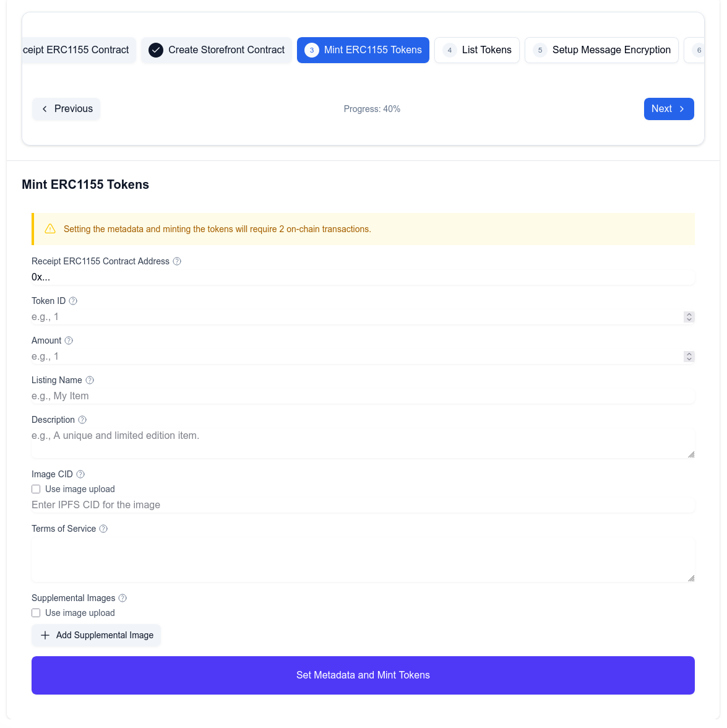Click the Supplemental Images help icon
The width and height of the screenshot is (727, 728).
tap(122, 598)
